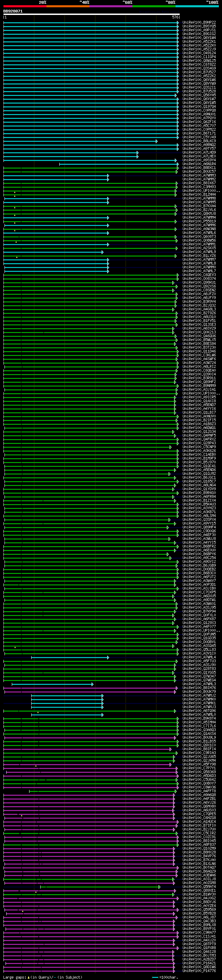
Task: Select hit UniRef100_Q165C7
Action: (199, 481)
